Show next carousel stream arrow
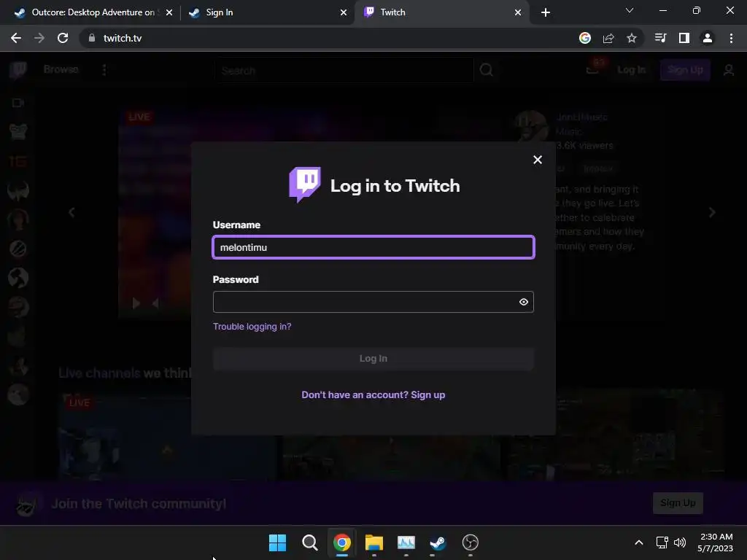Image resolution: width=747 pixels, height=560 pixels. coord(712,212)
